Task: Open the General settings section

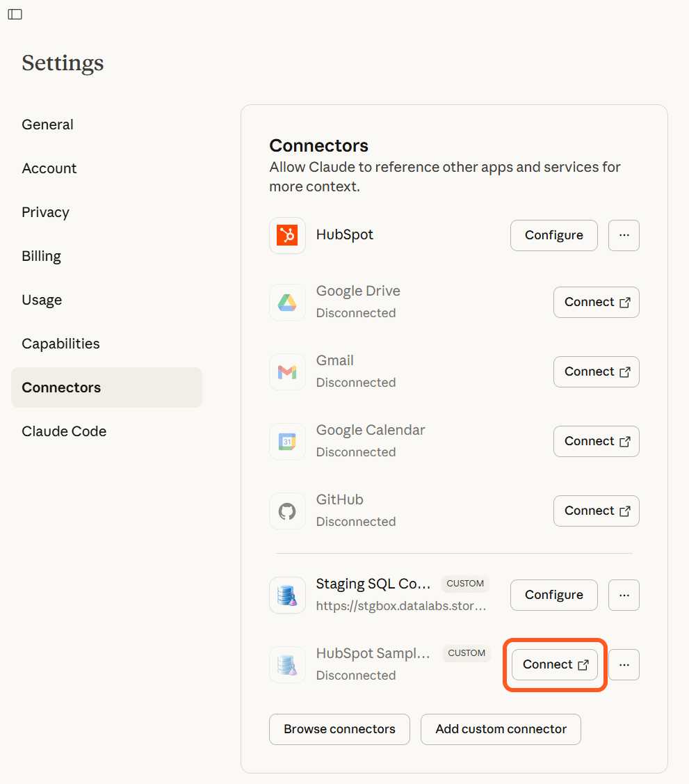Action: tap(47, 125)
